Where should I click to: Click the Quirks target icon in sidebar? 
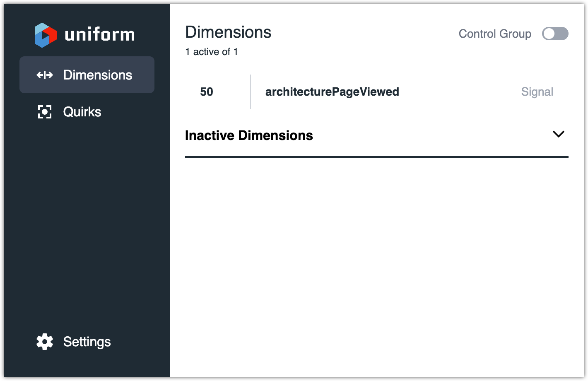click(x=45, y=112)
